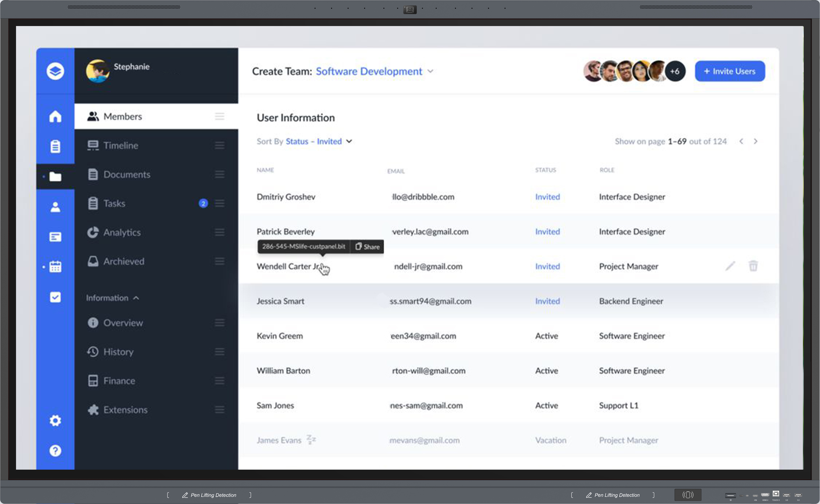The height and width of the screenshot is (504, 820).
Task: Delete Wendell Carter Jr. using the trash icon
Action: point(753,266)
